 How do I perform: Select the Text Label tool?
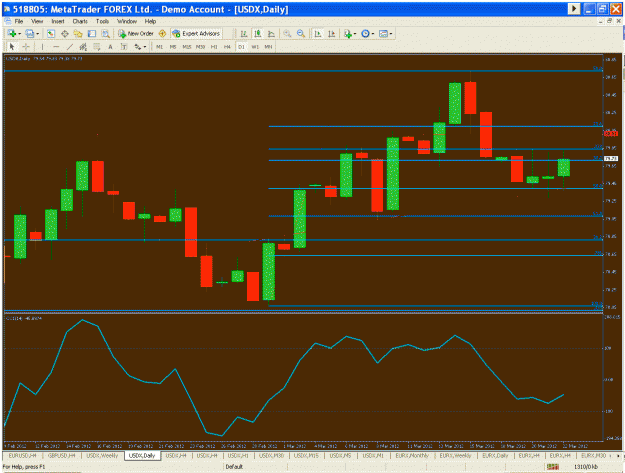click(124, 47)
